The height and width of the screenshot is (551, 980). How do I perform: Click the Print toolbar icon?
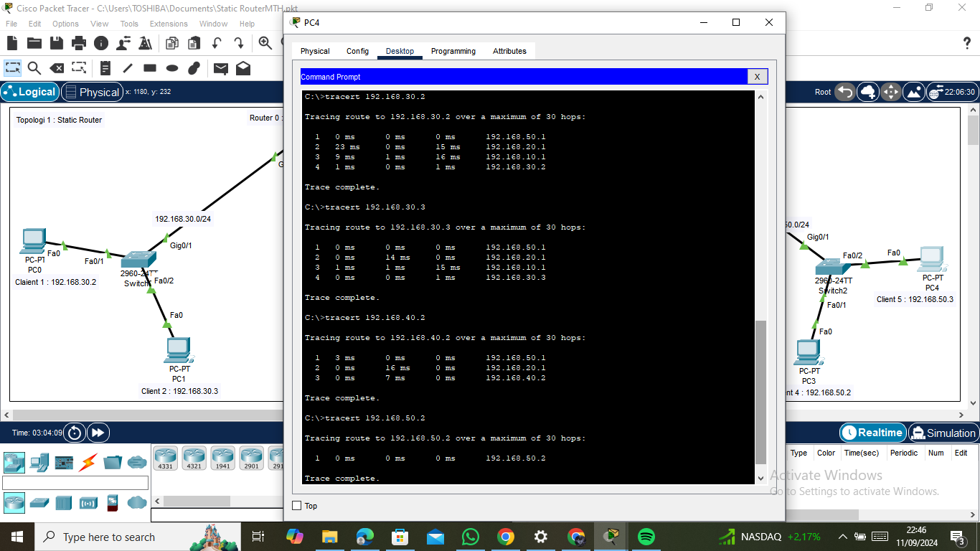79,43
